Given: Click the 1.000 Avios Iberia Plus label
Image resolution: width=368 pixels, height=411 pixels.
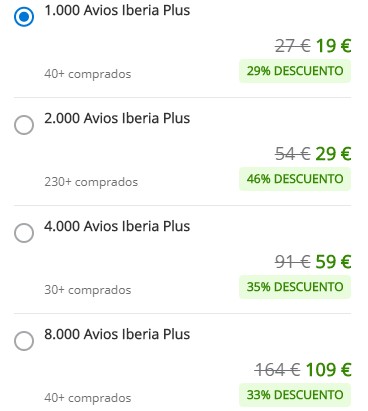Looking at the screenshot, I should 117,10.
